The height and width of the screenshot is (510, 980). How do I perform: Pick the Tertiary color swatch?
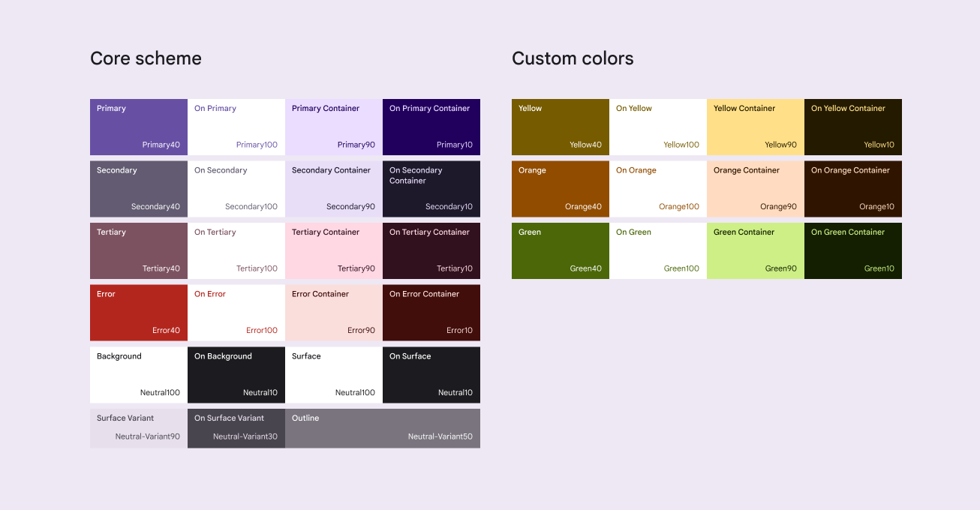pyautogui.click(x=139, y=250)
